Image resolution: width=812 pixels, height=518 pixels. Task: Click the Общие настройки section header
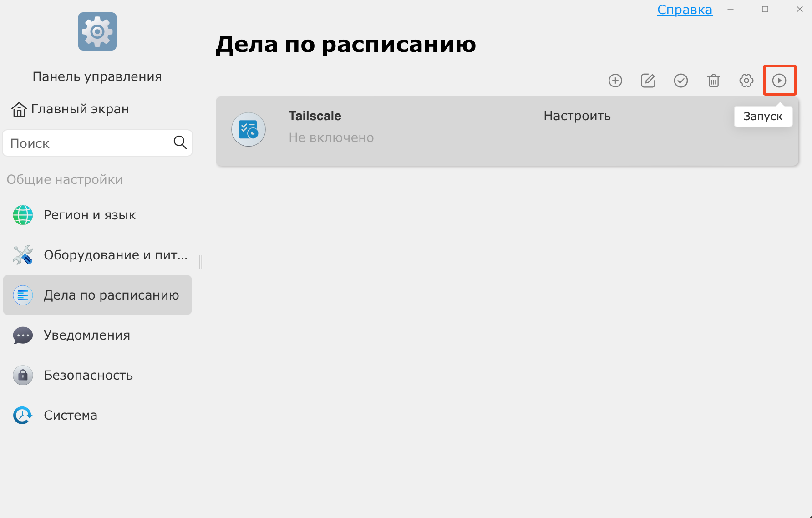tap(65, 179)
